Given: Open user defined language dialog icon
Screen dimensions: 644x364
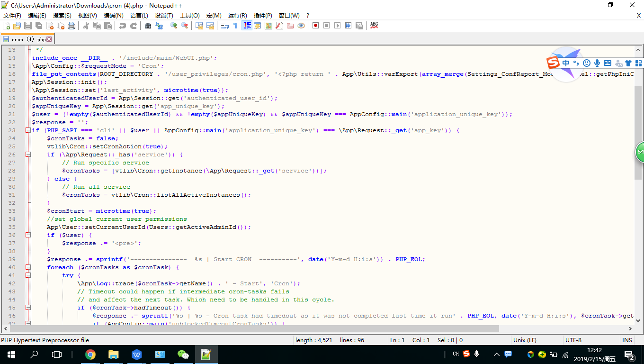Looking at the screenshot, I should 257,26.
